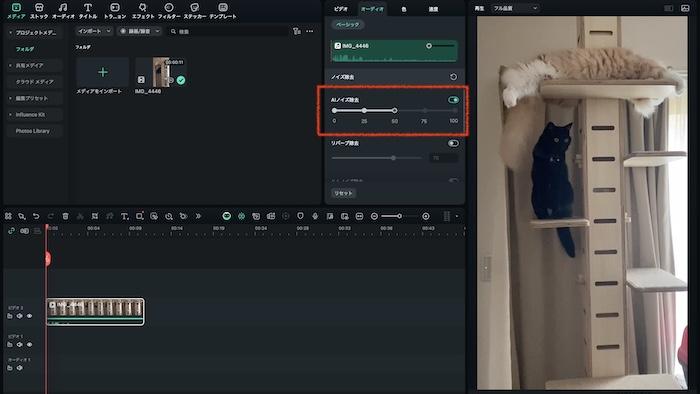
Task: Open the record (録画/録音) dropdown
Action: pyautogui.click(x=139, y=31)
